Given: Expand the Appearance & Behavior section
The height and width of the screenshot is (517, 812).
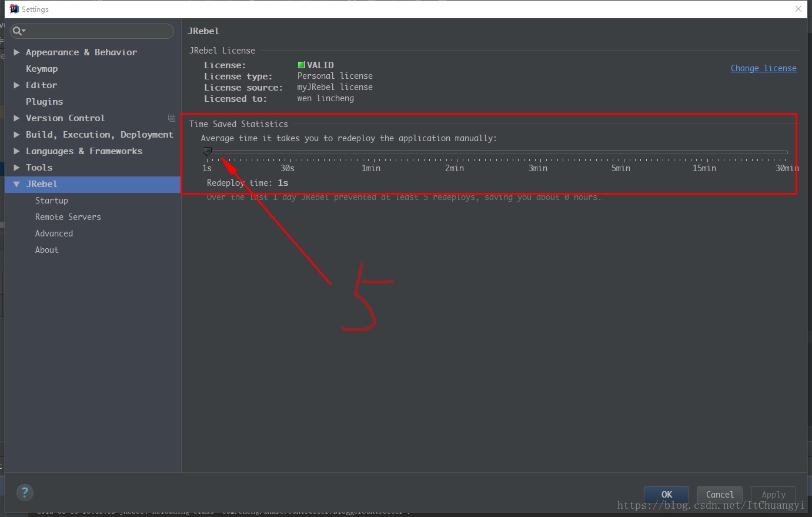Looking at the screenshot, I should [x=16, y=52].
